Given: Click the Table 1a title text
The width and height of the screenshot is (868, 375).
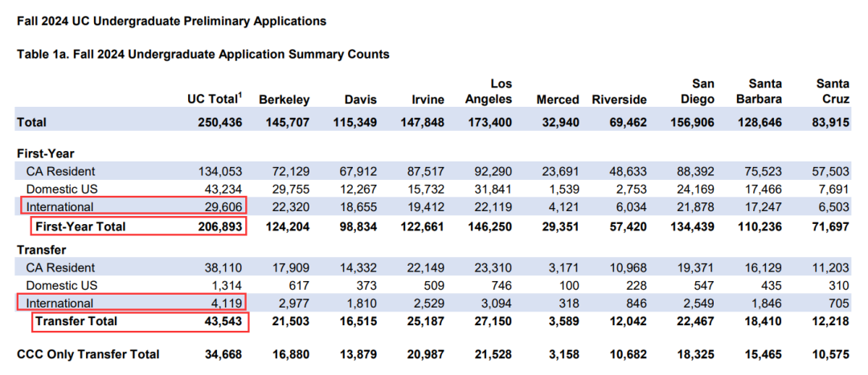Looking at the screenshot, I should click(203, 55).
